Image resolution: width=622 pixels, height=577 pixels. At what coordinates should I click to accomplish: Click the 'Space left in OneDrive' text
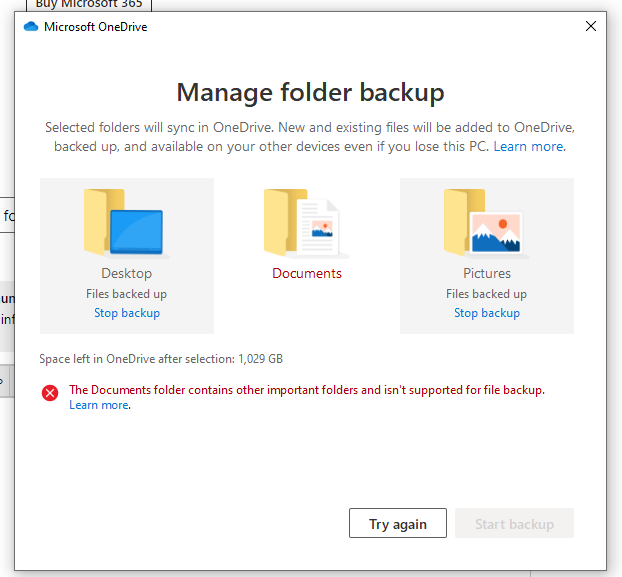(x=161, y=359)
